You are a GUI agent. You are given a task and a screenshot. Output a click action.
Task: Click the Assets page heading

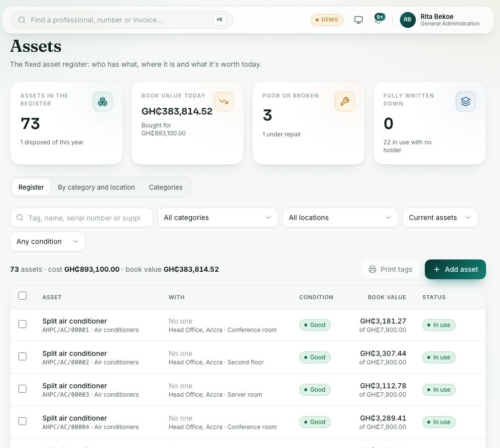tap(36, 46)
